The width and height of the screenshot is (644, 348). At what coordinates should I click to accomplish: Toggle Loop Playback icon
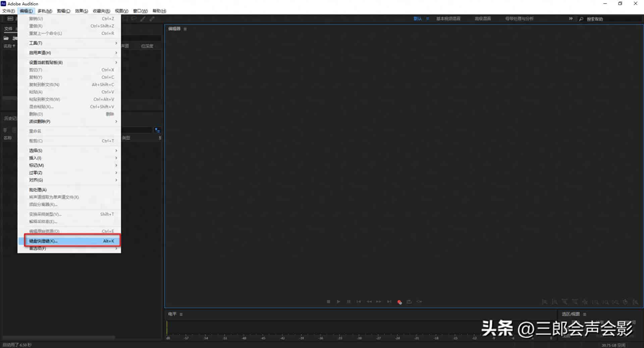409,302
